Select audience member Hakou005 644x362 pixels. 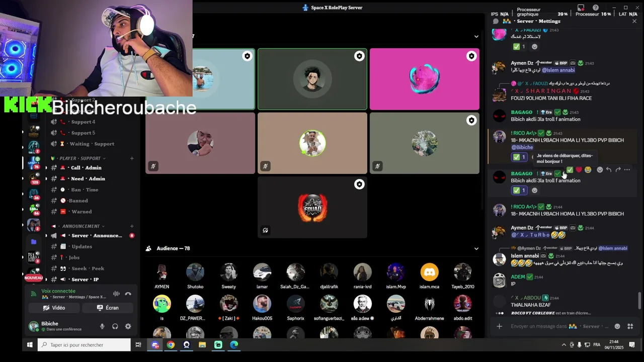click(x=262, y=308)
